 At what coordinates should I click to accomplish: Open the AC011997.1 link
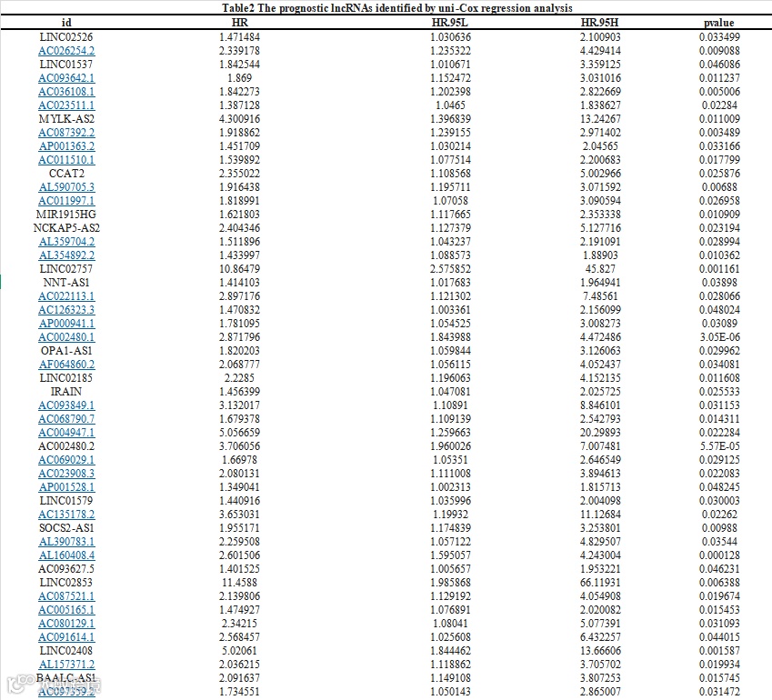pos(66,201)
